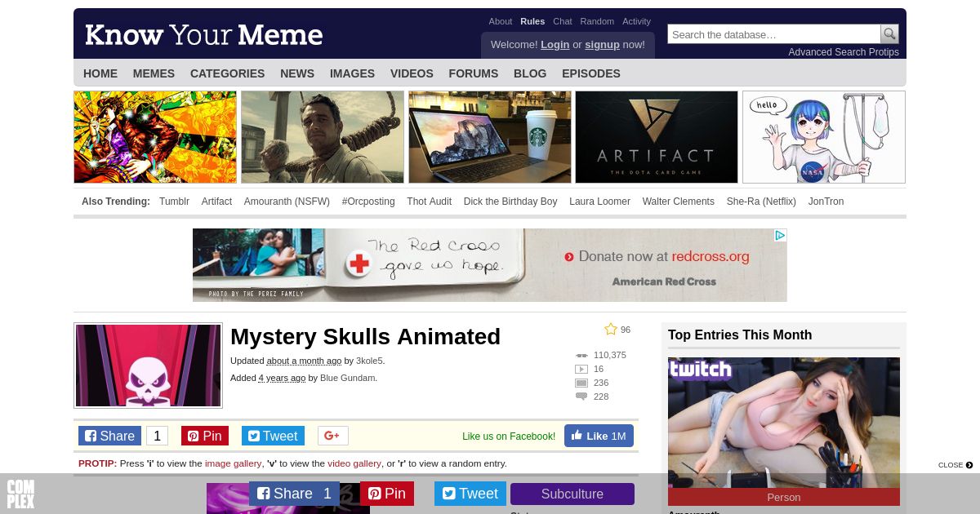Click Like us on Facebook text

tap(509, 436)
